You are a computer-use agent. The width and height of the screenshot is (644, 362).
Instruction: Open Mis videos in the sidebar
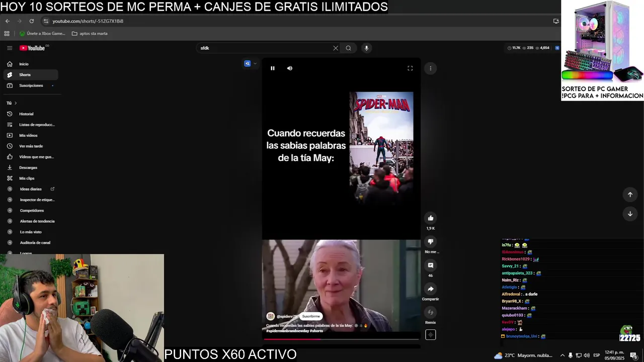point(30,135)
